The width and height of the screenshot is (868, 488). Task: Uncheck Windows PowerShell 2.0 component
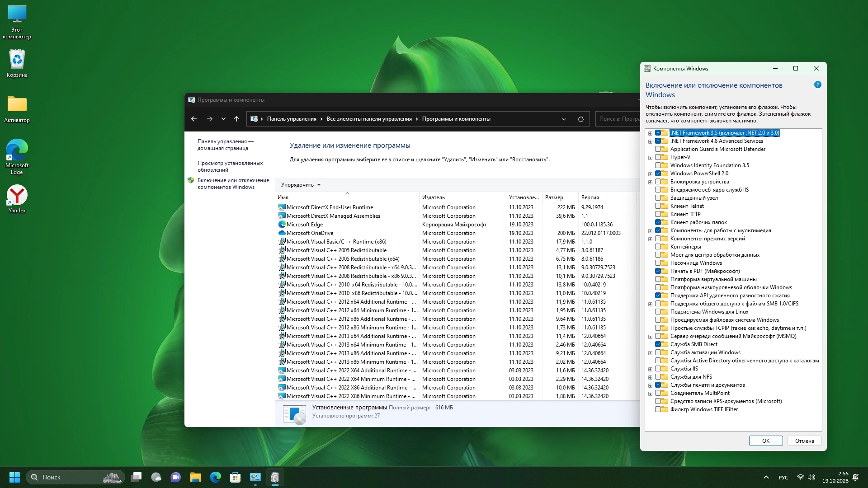658,174
